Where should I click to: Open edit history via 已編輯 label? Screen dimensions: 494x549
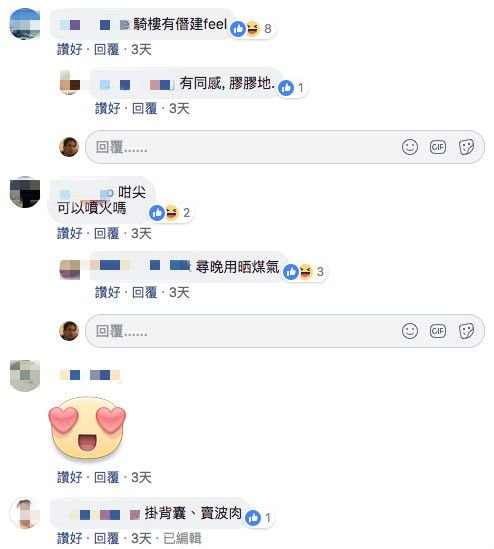[x=182, y=538]
